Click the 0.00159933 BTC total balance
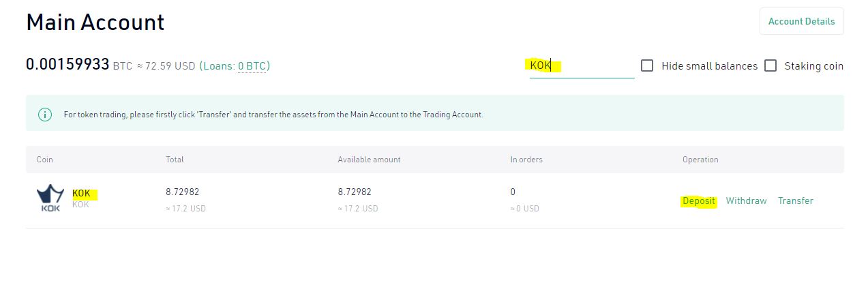 click(68, 65)
